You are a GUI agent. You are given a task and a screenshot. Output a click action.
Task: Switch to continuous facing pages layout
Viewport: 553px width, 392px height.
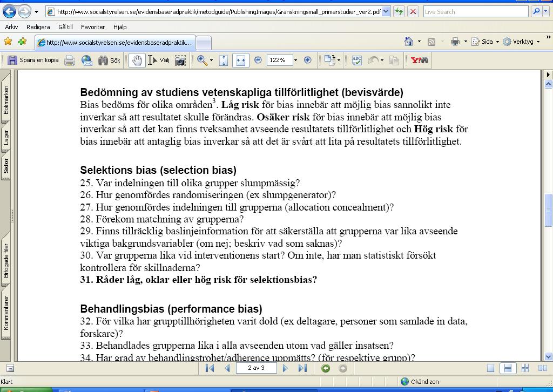point(525,368)
